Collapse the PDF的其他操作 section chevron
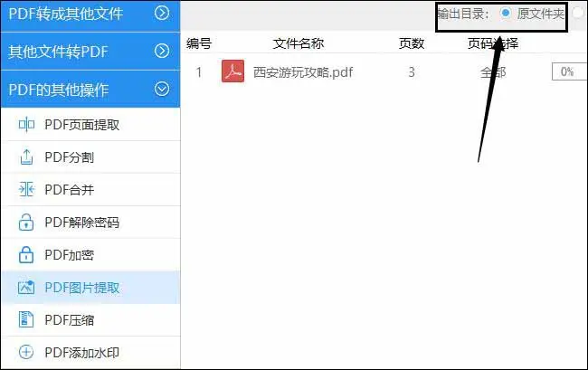 click(x=162, y=90)
